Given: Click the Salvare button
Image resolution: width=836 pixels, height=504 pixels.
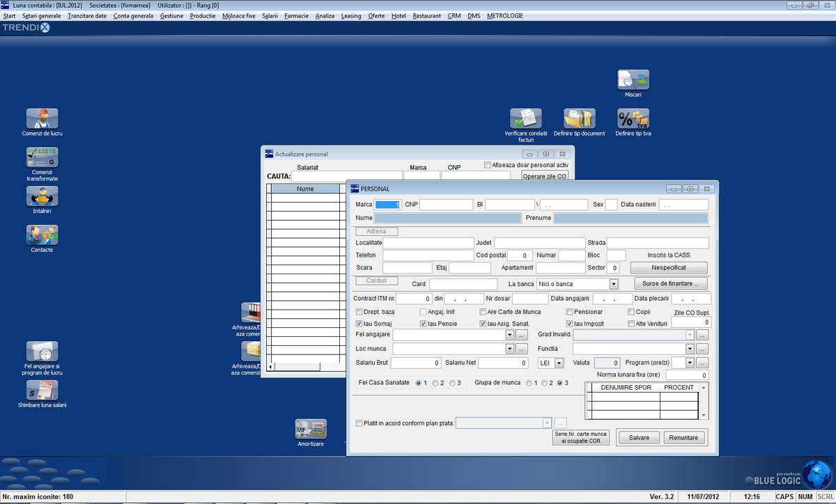Looking at the screenshot, I should tap(637, 437).
